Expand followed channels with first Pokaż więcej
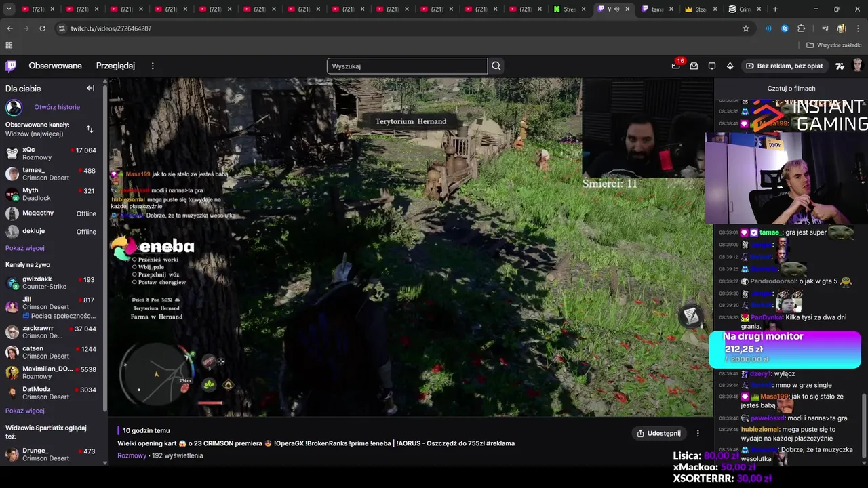Screen dimensions: 868x488 25,248
